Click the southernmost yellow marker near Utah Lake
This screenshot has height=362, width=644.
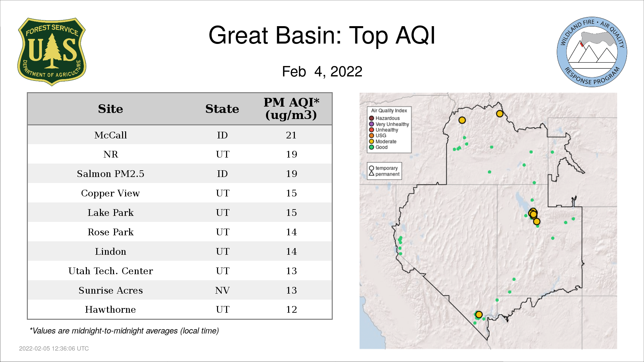tap(536, 221)
